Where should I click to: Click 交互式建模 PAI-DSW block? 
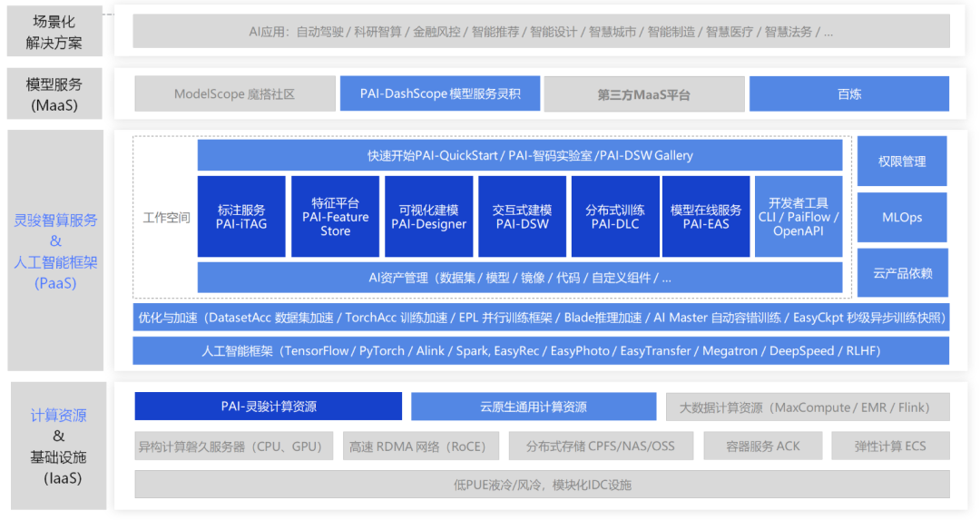tap(522, 216)
